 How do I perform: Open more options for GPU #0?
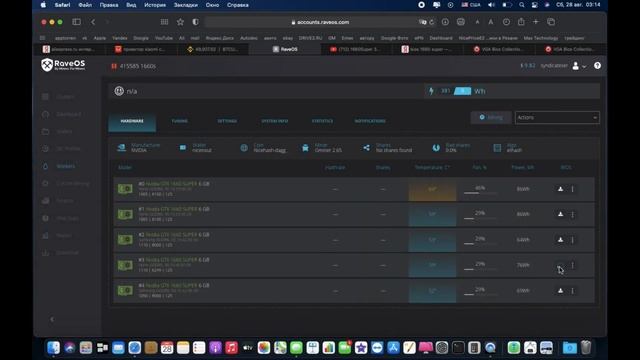coord(572,189)
